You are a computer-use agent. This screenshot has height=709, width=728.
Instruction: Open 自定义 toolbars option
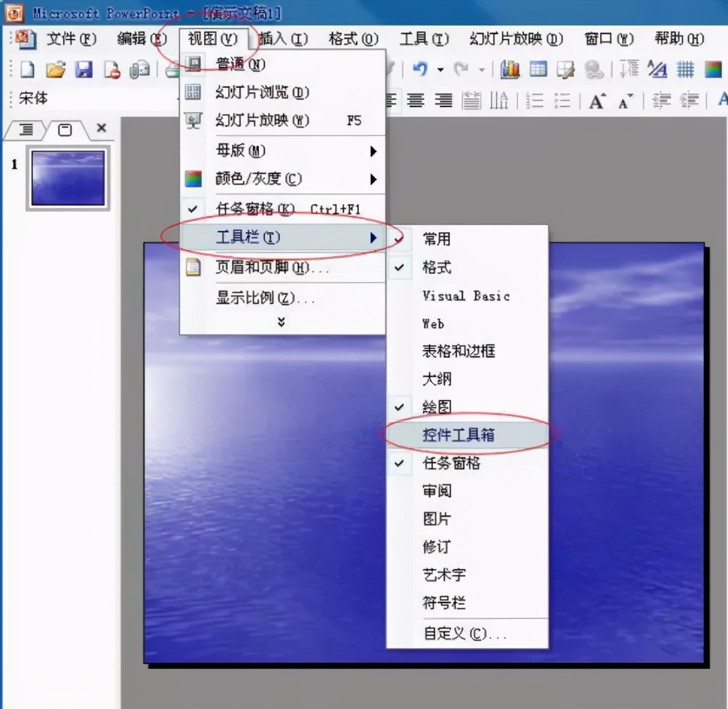(468, 633)
